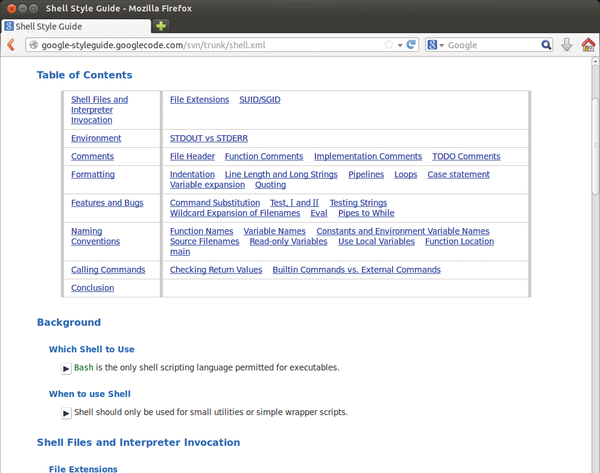Open the Function Names link

click(x=201, y=231)
